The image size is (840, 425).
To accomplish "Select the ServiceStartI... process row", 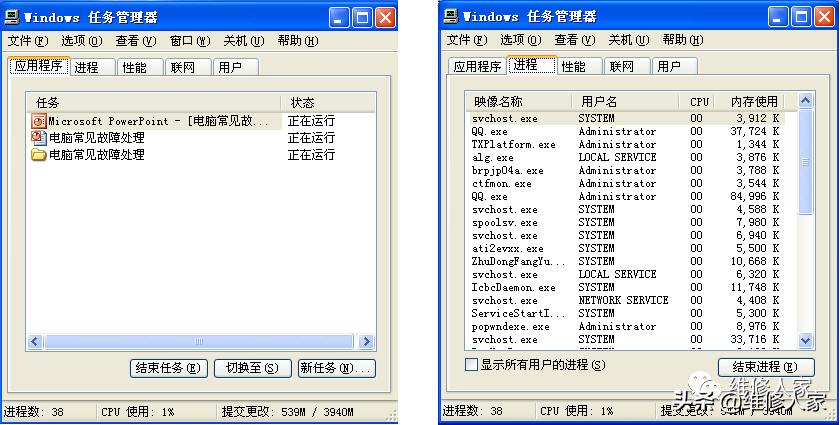I will [x=625, y=314].
